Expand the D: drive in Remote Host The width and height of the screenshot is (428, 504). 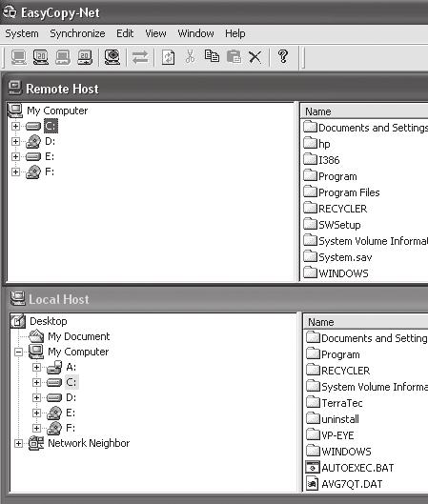tap(15, 141)
